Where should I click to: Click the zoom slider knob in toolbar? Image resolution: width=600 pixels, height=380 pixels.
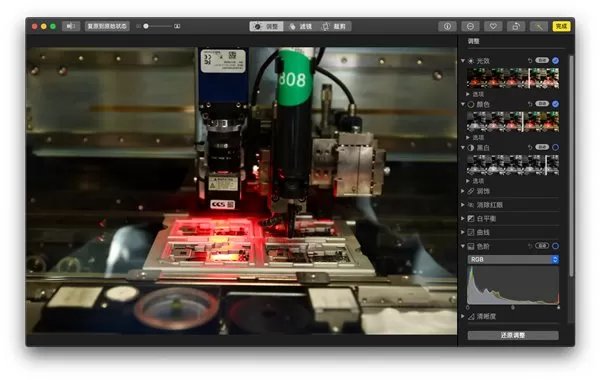[146, 26]
